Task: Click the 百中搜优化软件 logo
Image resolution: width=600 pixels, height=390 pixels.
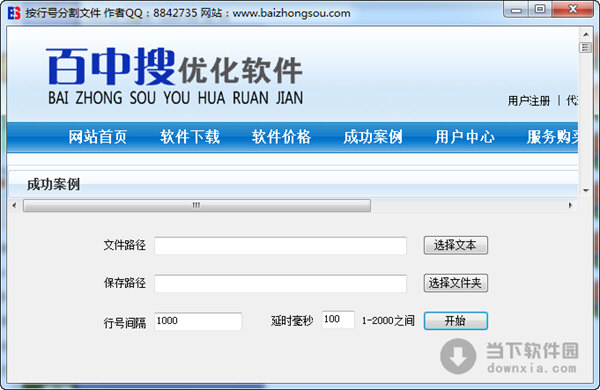Action: click(175, 76)
